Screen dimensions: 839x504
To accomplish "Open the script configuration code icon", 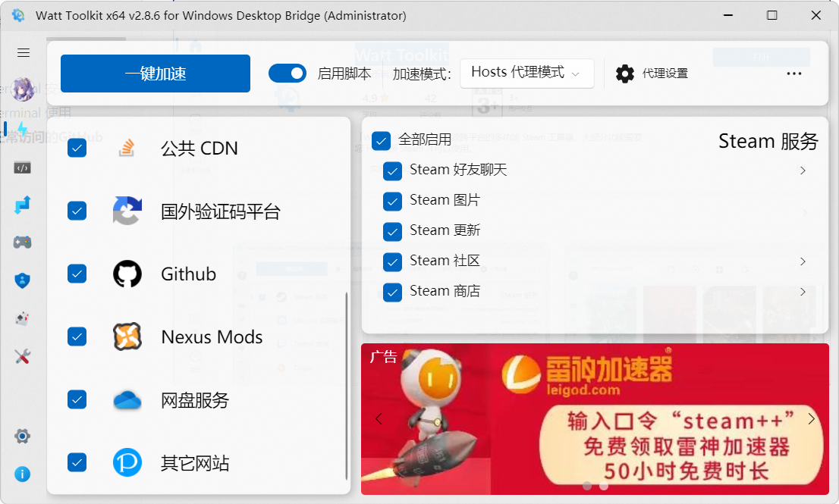I will pyautogui.click(x=22, y=167).
